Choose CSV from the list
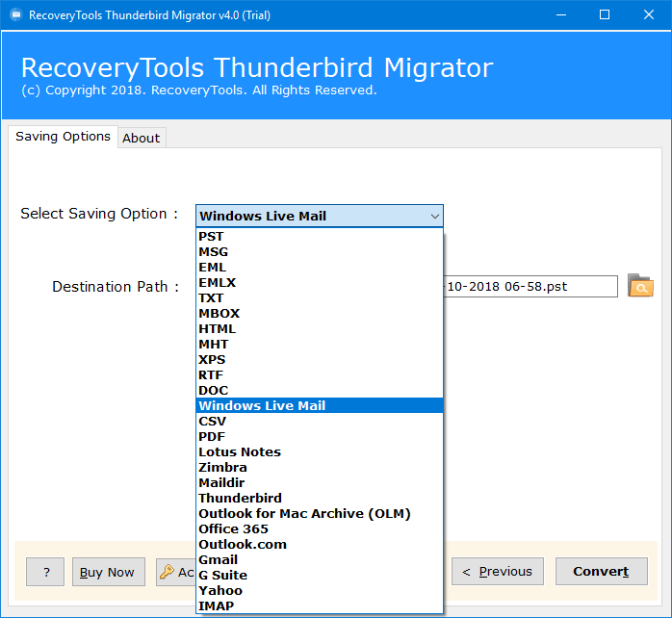 pos(320,422)
